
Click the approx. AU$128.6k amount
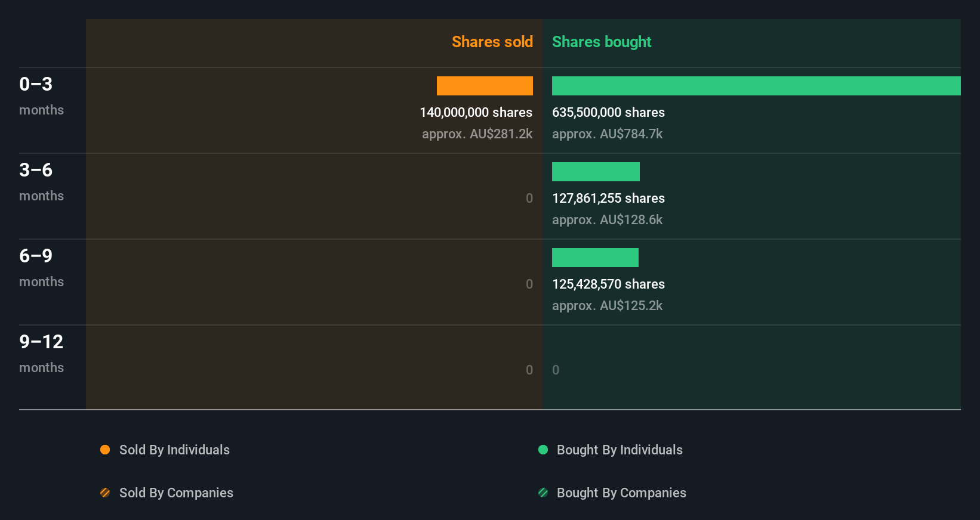(x=607, y=219)
